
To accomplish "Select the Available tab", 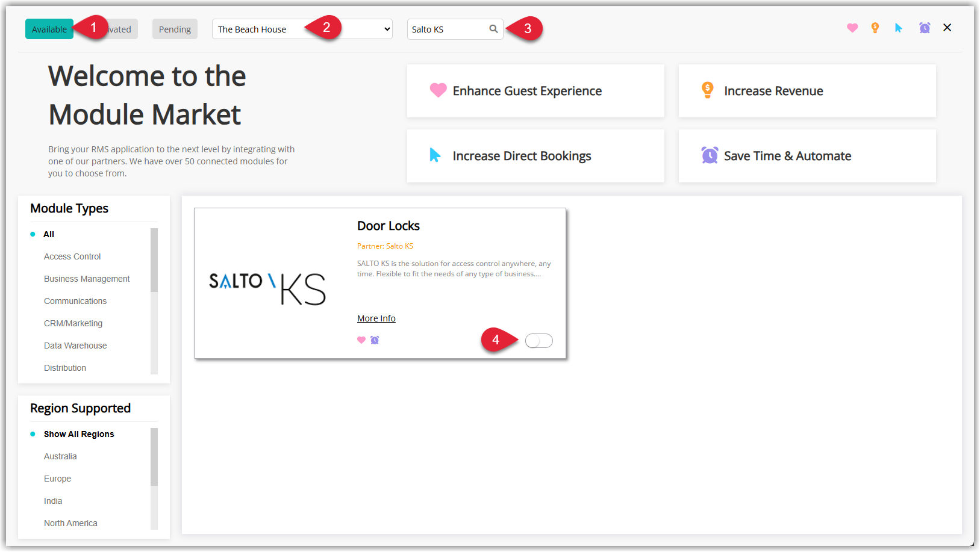I will [49, 29].
